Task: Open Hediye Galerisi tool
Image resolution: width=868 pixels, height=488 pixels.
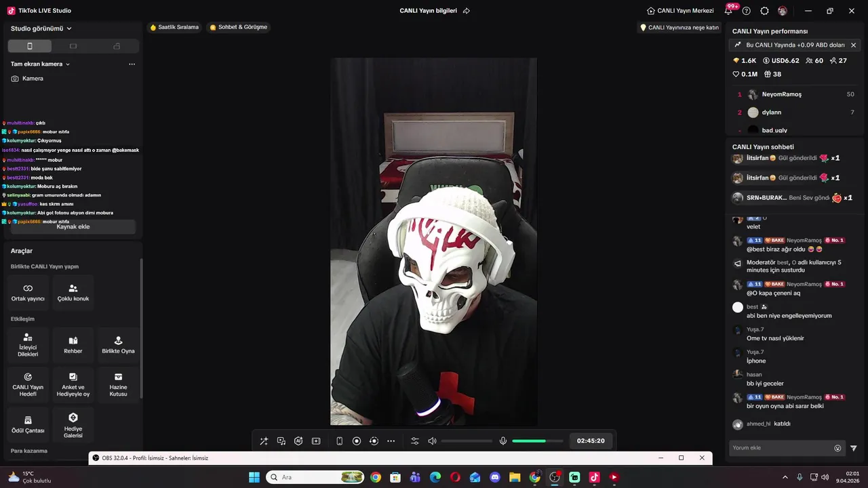Action: click(x=73, y=425)
